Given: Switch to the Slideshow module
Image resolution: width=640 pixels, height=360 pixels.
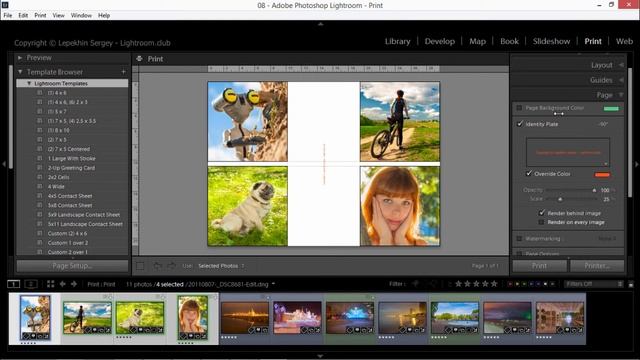Looking at the screenshot, I should [551, 41].
